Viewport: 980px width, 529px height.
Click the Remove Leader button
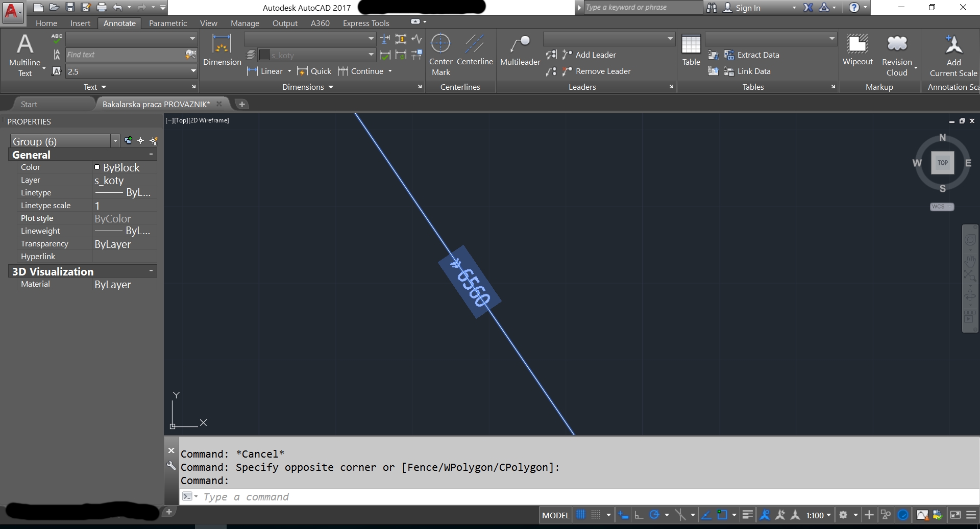596,71
